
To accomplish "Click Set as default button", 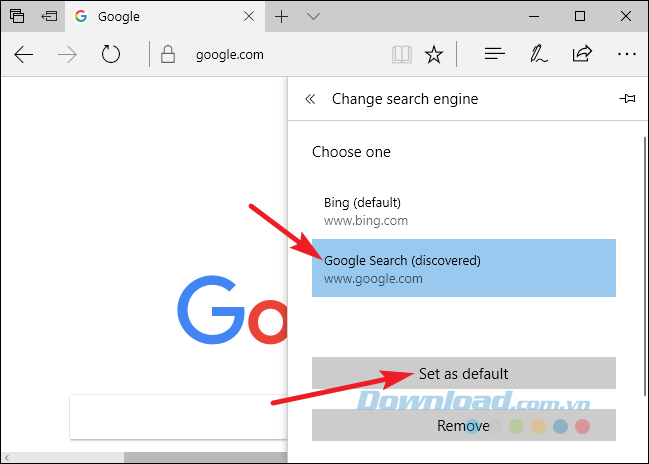I will click(464, 374).
